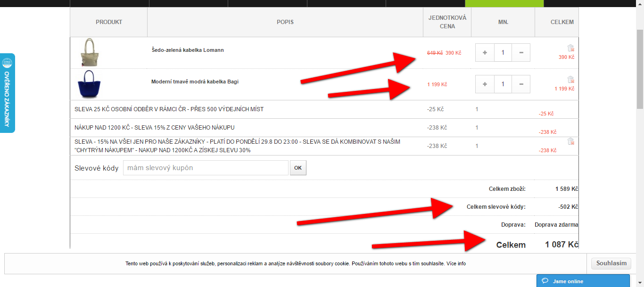Decrease quantity of Lomann handbag with minus
Image resolution: width=644 pixels, height=287 pixels.
point(521,53)
